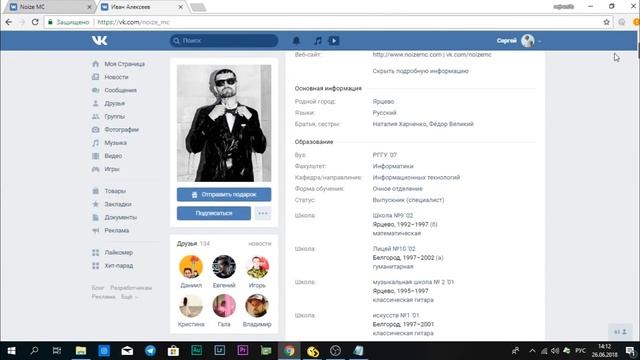Open music note icon in VK header
Viewport: 640px width, 360px height.
click(x=318, y=40)
